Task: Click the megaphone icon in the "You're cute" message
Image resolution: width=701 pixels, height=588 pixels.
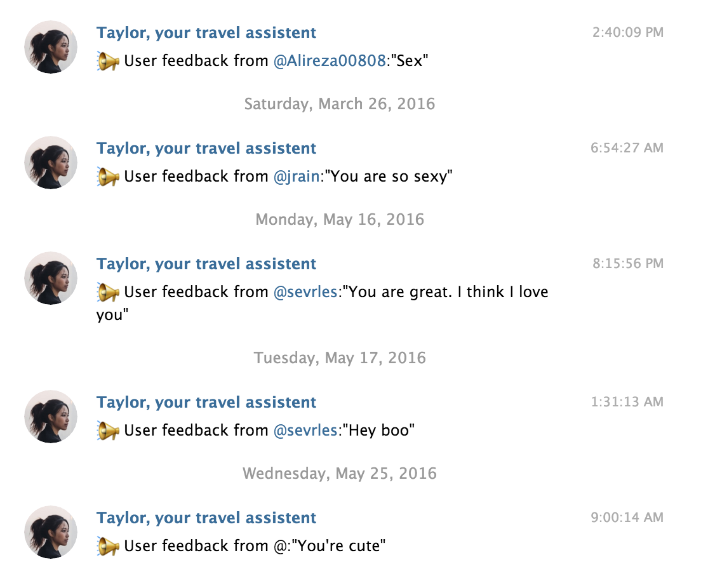Action: [x=108, y=545]
